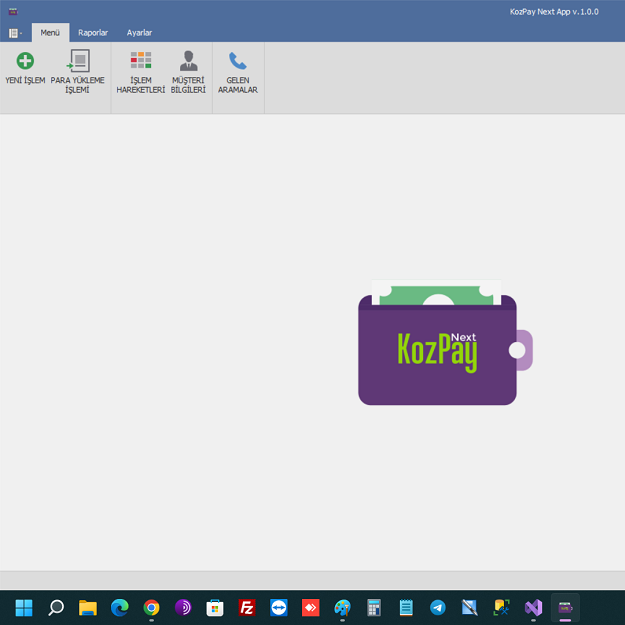Start a new transaction with YENİ İŞLEM

pyautogui.click(x=25, y=68)
